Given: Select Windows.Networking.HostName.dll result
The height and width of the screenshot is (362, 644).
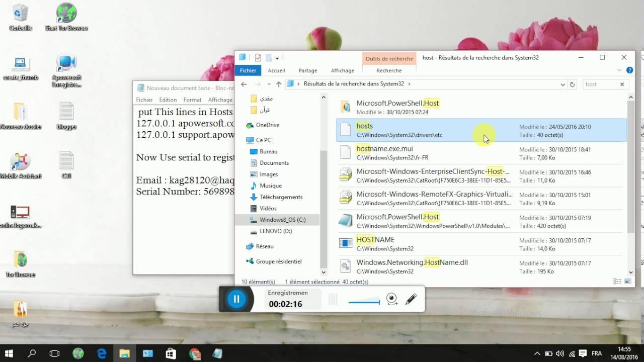Looking at the screenshot, I should pyautogui.click(x=481, y=266).
